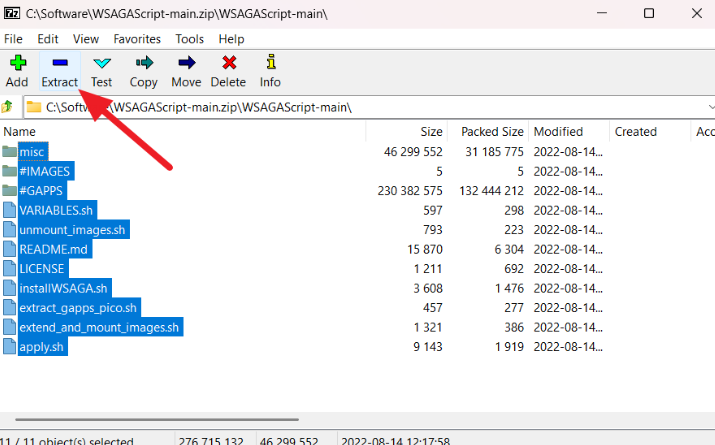Click the red Delete icon
Image resolution: width=715 pixels, height=445 pixels.
point(229,62)
